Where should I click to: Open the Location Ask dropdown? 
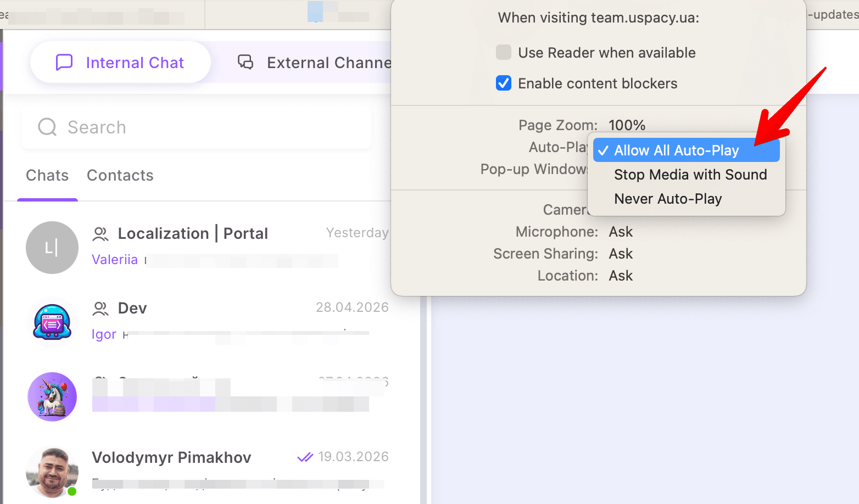coord(621,276)
